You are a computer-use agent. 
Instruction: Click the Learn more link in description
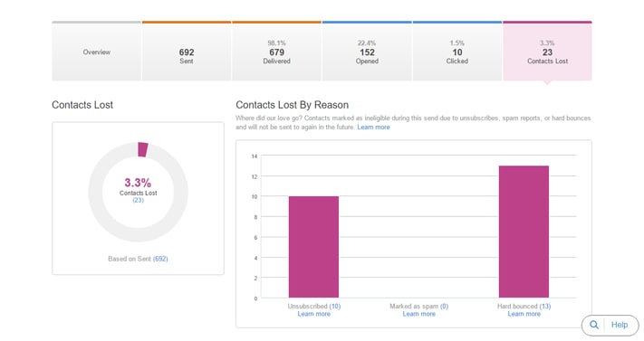point(373,128)
